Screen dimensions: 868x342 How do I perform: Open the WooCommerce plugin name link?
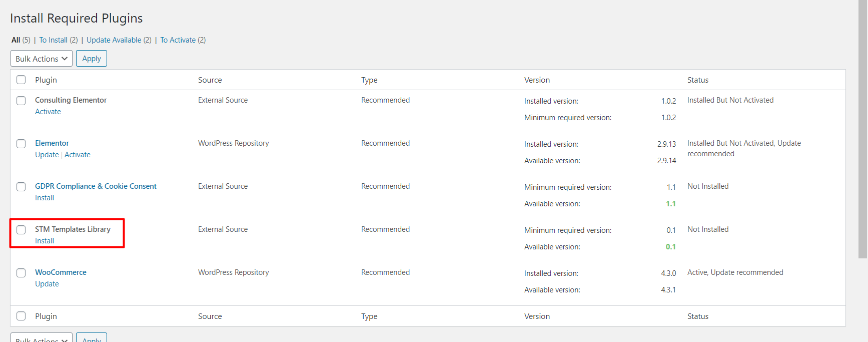pyautogui.click(x=61, y=272)
